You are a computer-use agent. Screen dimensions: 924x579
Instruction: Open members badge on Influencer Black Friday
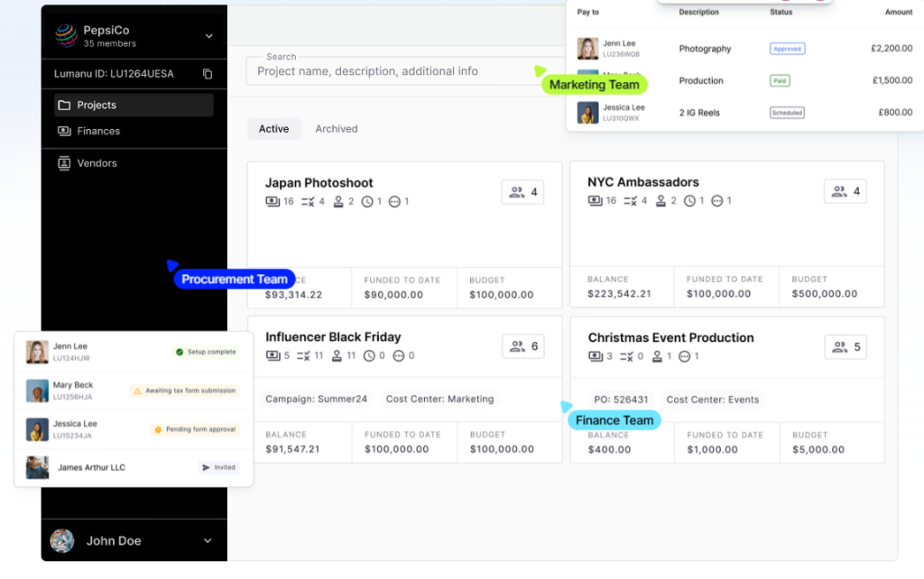(522, 346)
